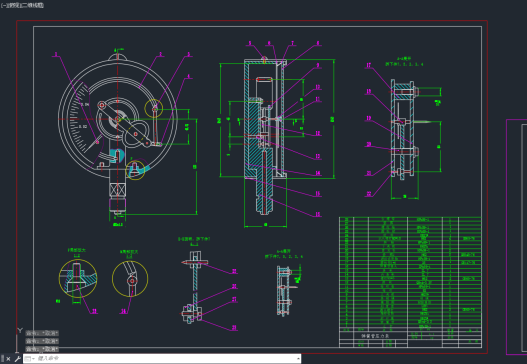Viewport: 527px width, 364px height.
Task: Select the topmost command history line
Action: click(x=42, y=333)
